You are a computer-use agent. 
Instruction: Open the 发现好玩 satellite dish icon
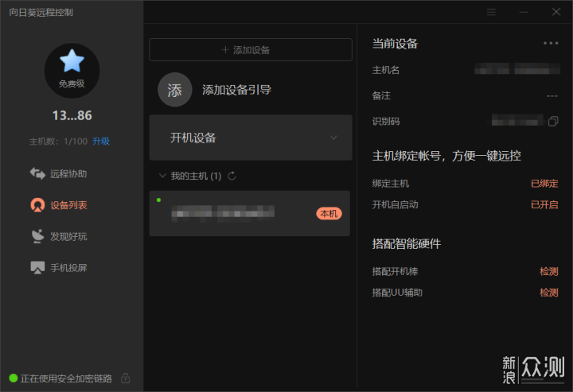click(37, 236)
